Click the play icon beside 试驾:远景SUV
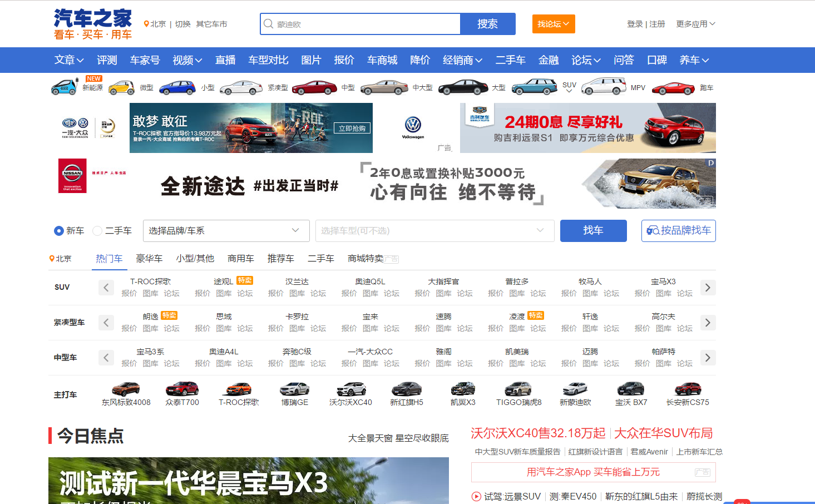 click(476, 496)
